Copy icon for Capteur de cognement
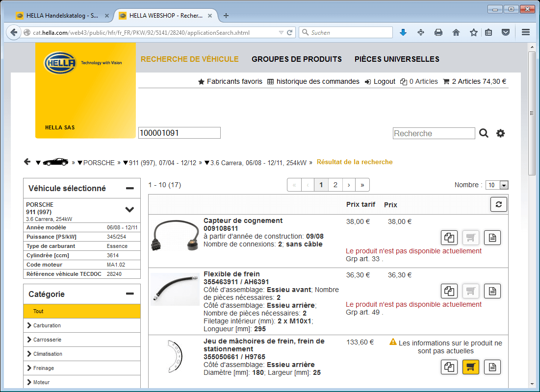Screen dimensions: 540x392 [449, 238]
